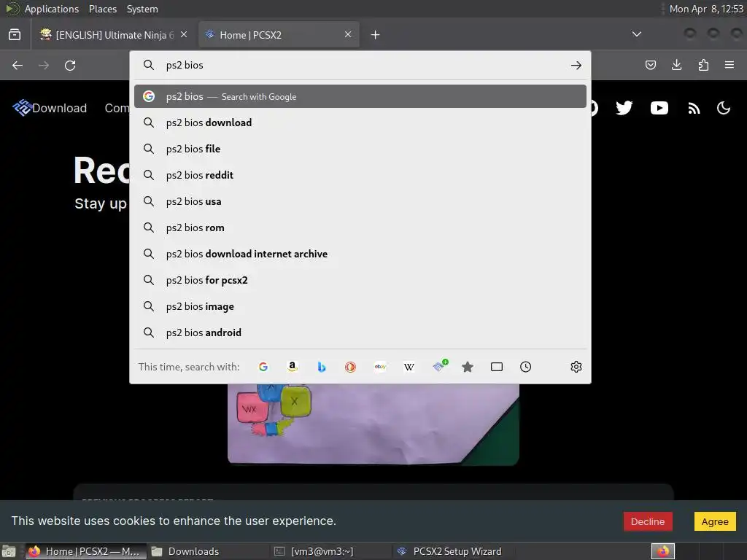Search this time with eBay
Image resolution: width=747 pixels, height=560 pixels.
coord(380,367)
